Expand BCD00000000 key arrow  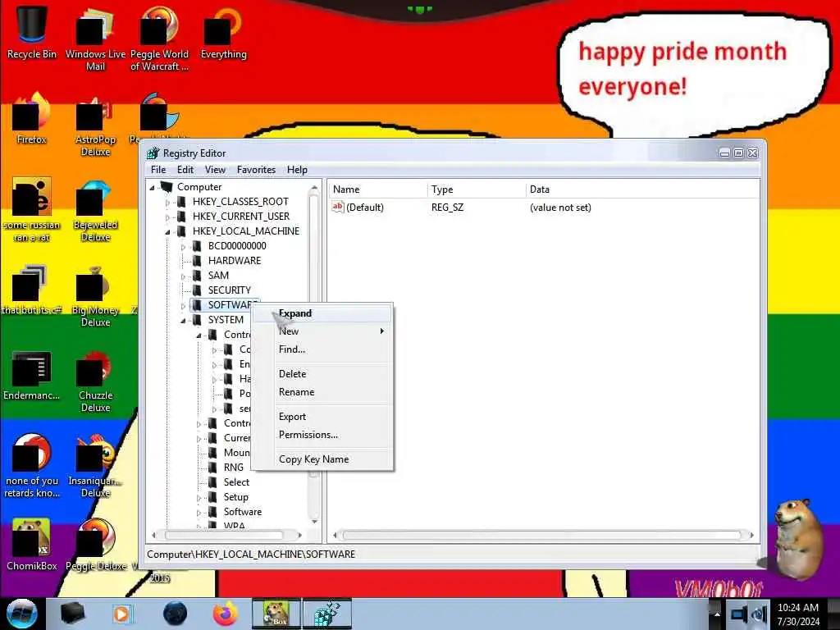point(183,246)
